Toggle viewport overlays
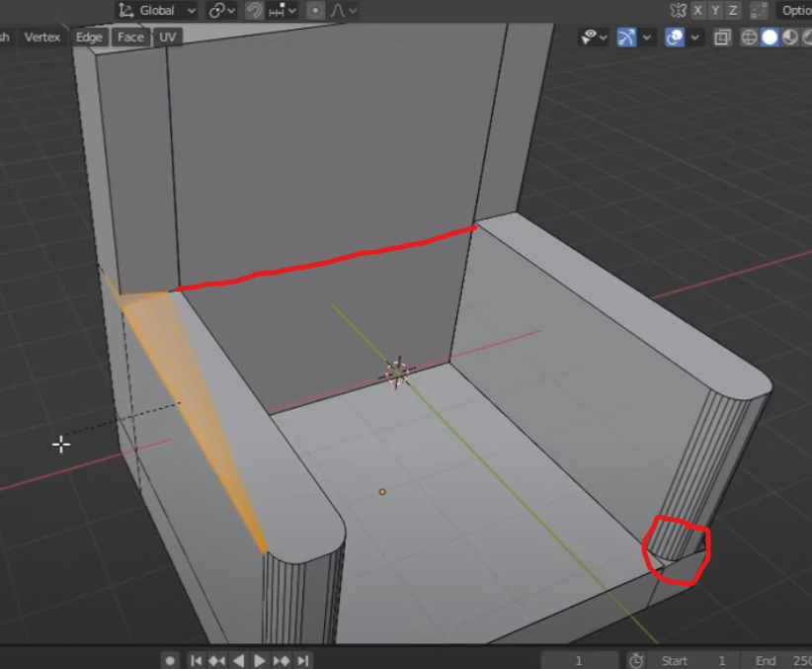Image resolution: width=812 pixels, height=669 pixels. pyautogui.click(x=675, y=38)
